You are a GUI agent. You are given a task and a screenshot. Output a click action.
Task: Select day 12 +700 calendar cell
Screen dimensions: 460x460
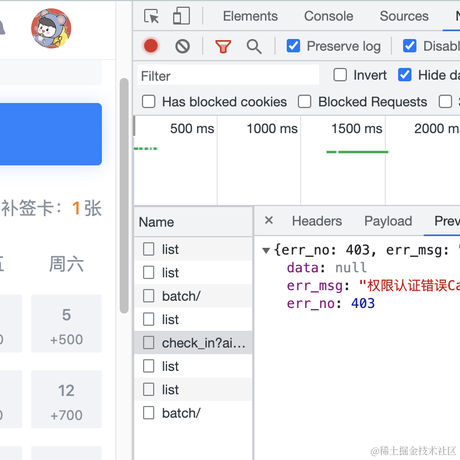(x=66, y=399)
